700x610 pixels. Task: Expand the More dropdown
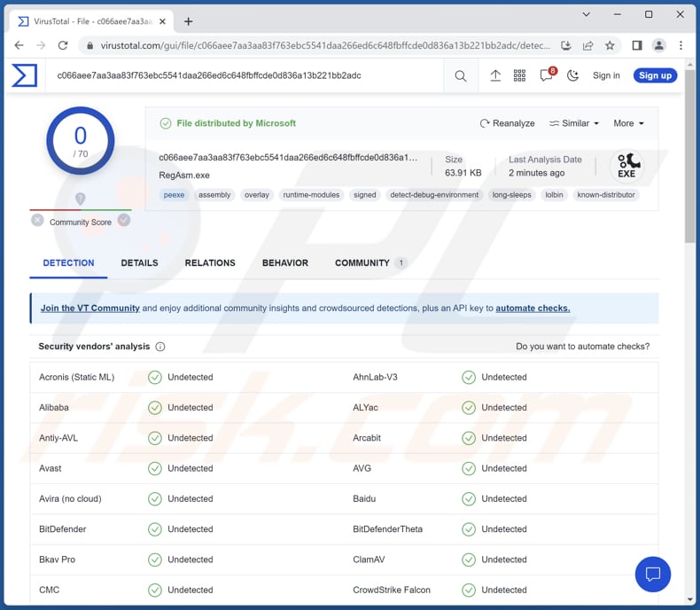[628, 123]
